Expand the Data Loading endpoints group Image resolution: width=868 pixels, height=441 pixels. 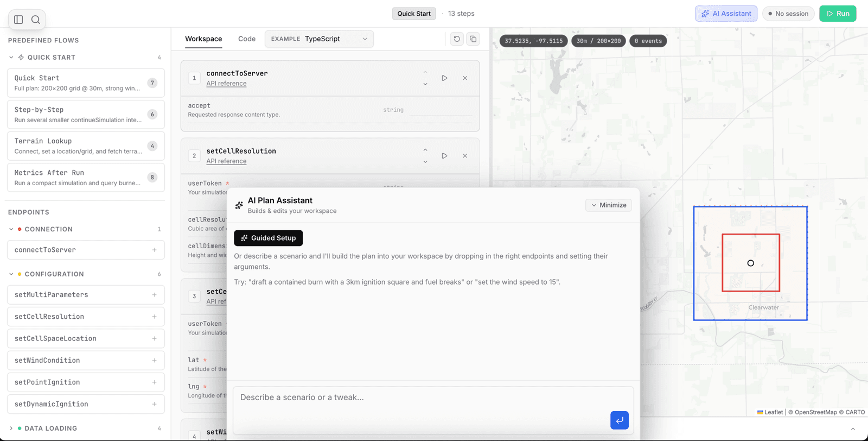coord(11,429)
